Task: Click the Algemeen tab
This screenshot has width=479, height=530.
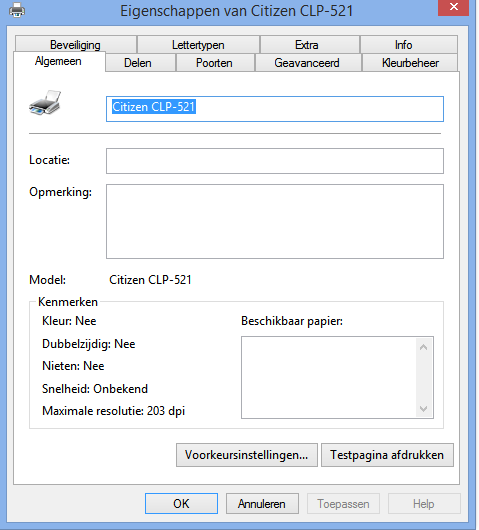Action: coord(59,61)
